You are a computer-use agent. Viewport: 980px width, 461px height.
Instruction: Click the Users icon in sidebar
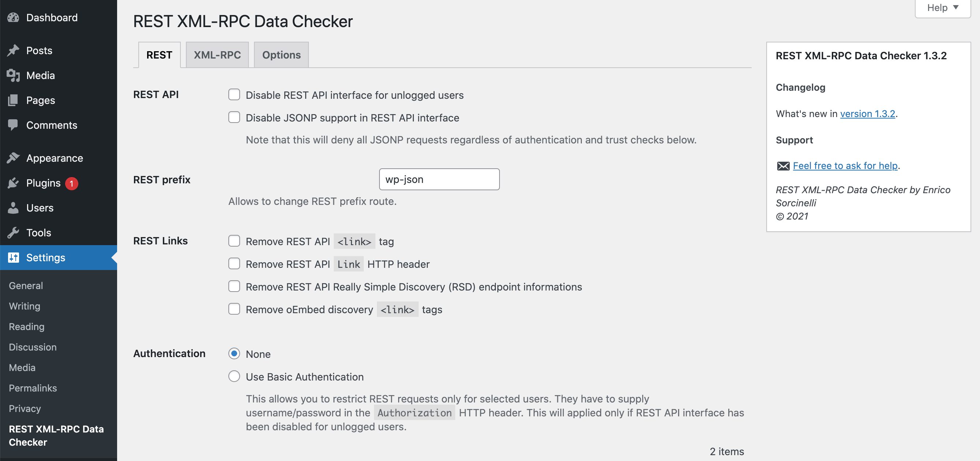(x=13, y=207)
